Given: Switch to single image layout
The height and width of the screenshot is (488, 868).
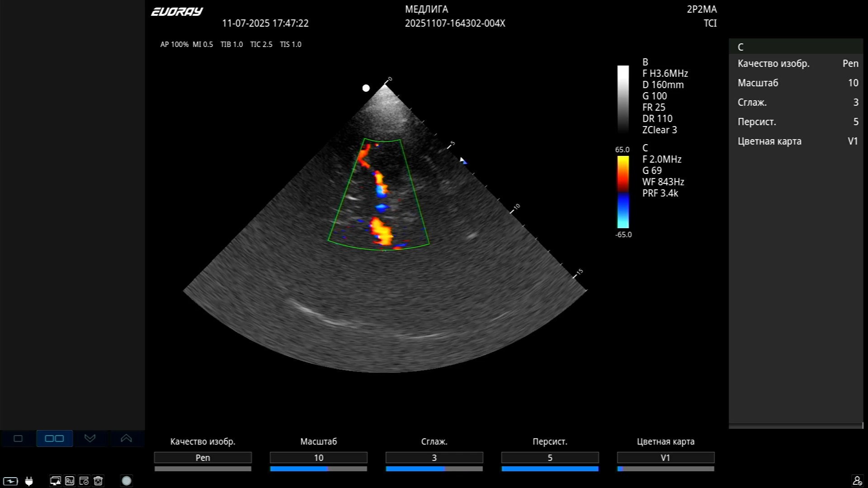Looking at the screenshot, I should tap(18, 438).
